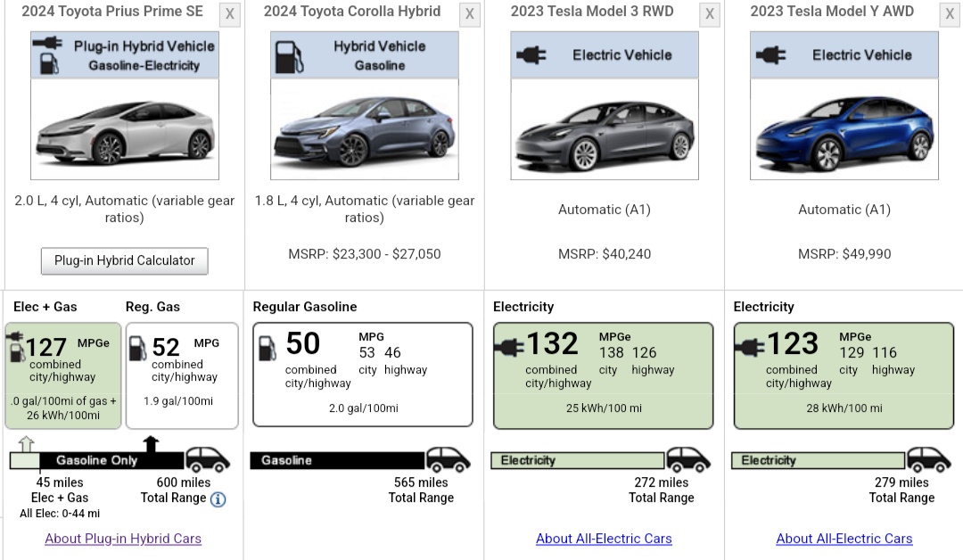Click the plug-in hybrid plug and pump icon
This screenshot has height=560, width=963.
pos(47,54)
